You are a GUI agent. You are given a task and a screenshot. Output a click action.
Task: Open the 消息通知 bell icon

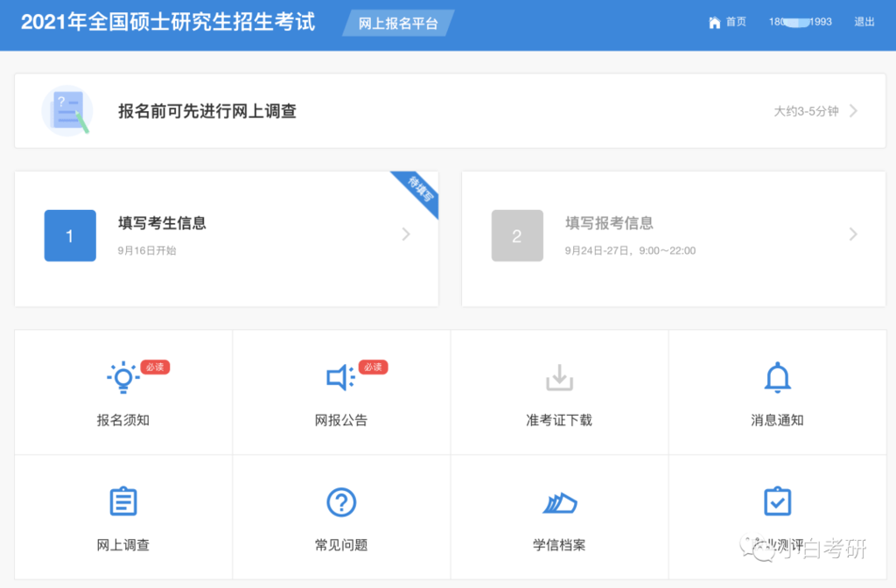(x=777, y=377)
